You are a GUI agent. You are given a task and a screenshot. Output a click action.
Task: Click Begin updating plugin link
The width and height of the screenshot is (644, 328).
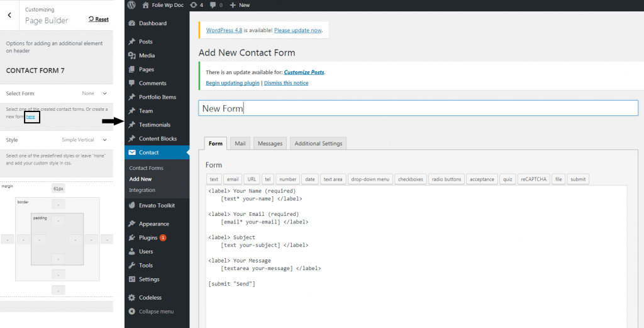coord(233,83)
